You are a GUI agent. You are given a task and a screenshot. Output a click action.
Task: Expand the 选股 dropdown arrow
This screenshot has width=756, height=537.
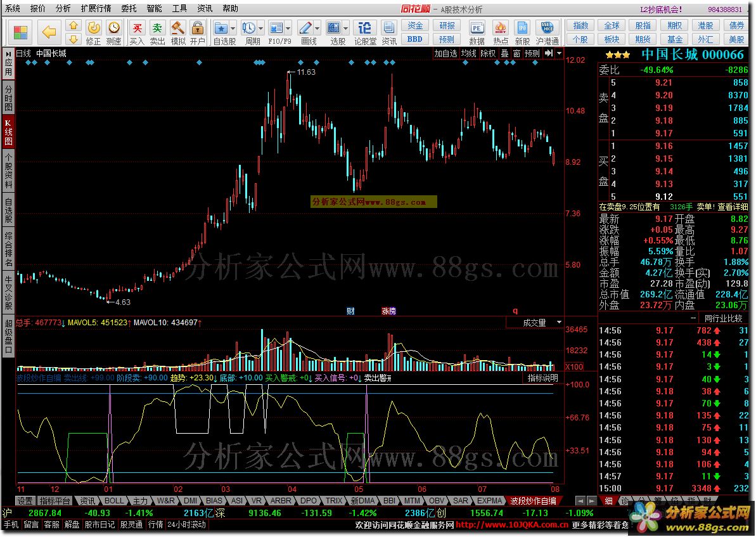tap(346, 28)
